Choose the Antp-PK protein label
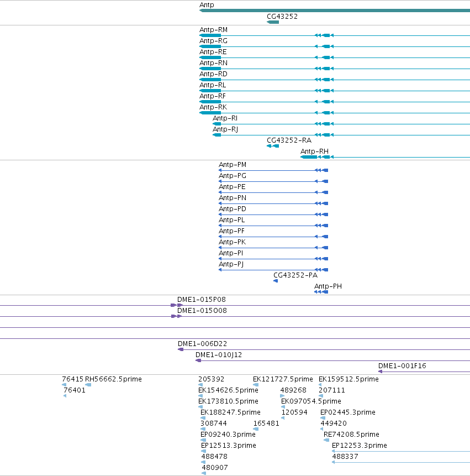470x476 pixels. 233,242
